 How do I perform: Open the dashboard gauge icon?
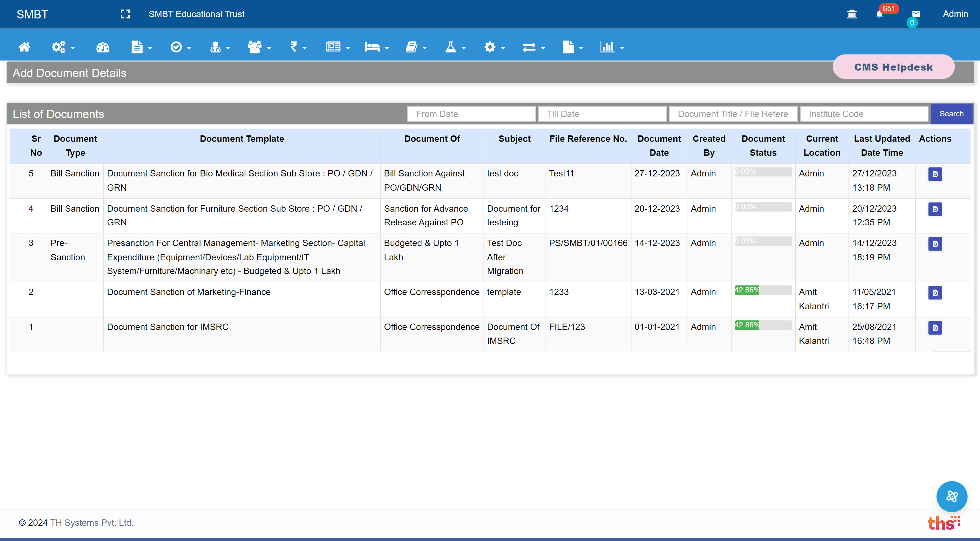click(x=102, y=47)
